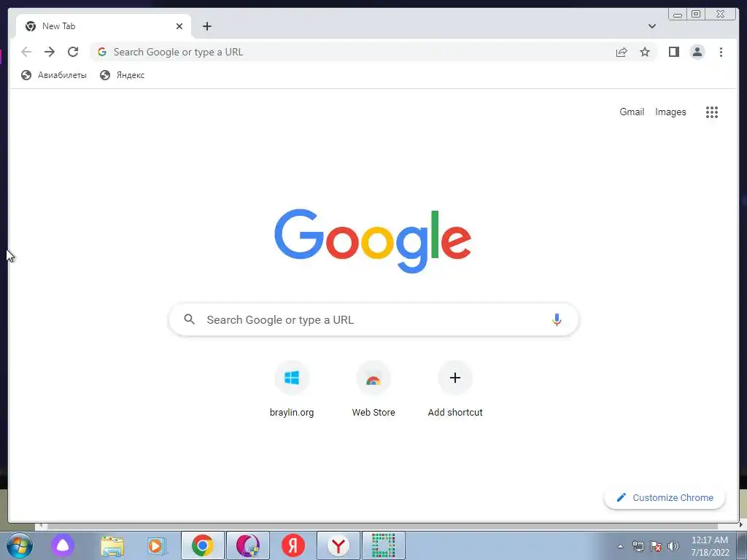
Task: Open Yandex Browser Y taskbar icon
Action: [x=338, y=545]
